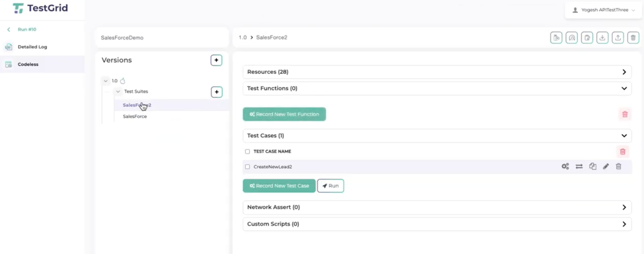The image size is (644, 254).
Task: Click the Run #10 back link
Action: (x=27, y=29)
